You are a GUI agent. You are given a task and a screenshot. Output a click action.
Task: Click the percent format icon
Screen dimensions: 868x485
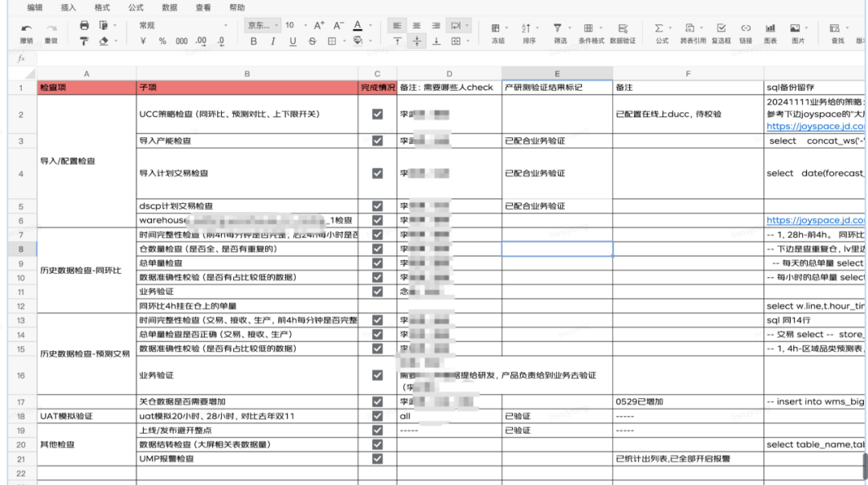162,41
